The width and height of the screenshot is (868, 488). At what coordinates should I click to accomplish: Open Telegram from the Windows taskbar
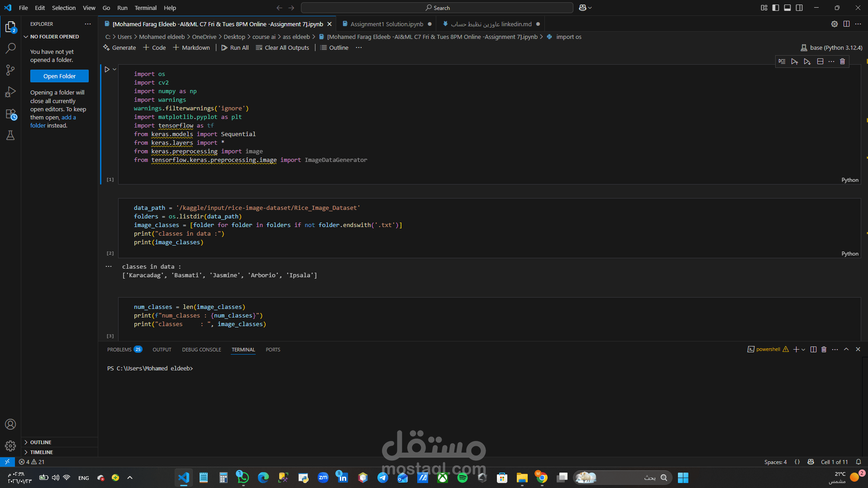382,478
